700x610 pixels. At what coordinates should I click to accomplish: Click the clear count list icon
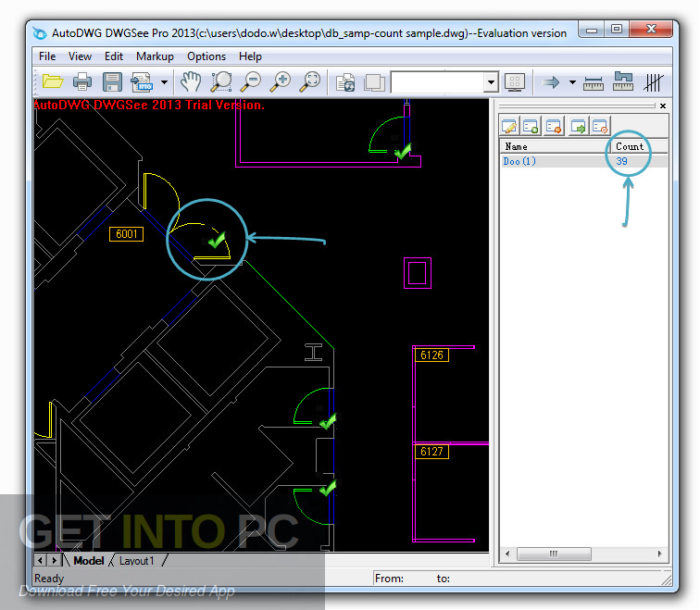pyautogui.click(x=600, y=127)
